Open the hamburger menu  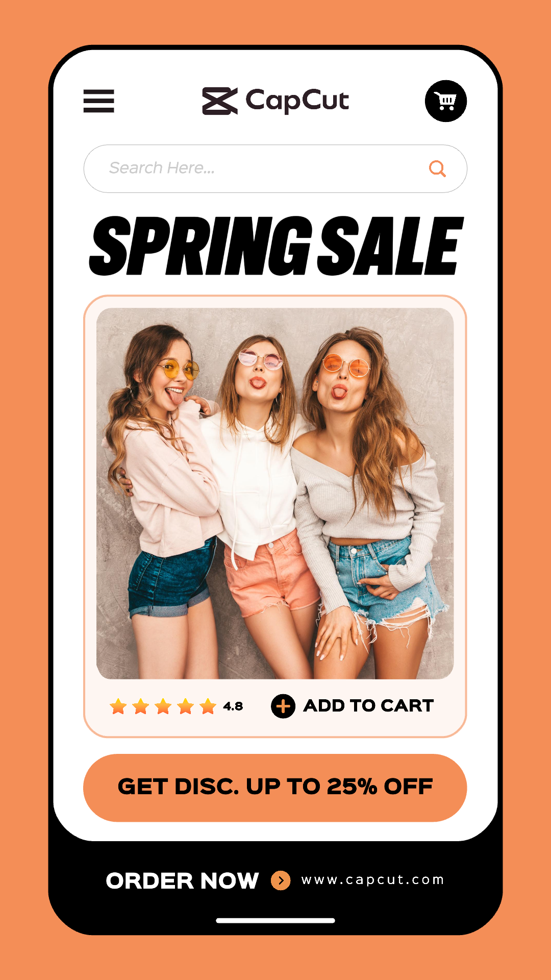click(x=98, y=101)
